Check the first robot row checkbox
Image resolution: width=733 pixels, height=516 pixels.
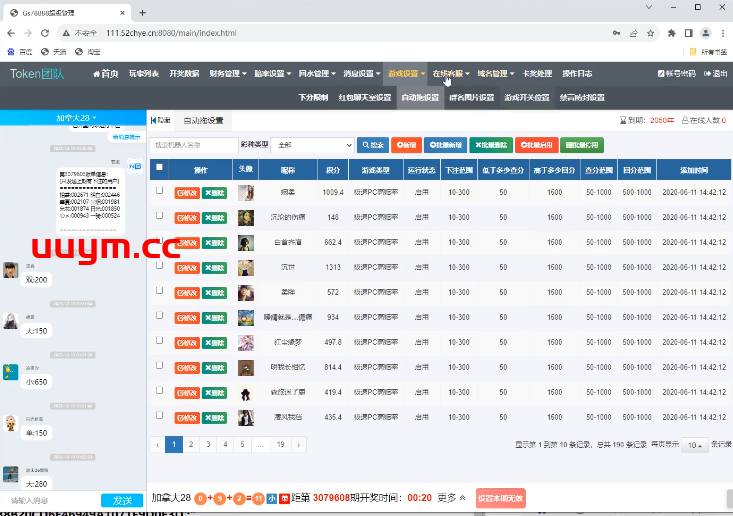point(159,191)
